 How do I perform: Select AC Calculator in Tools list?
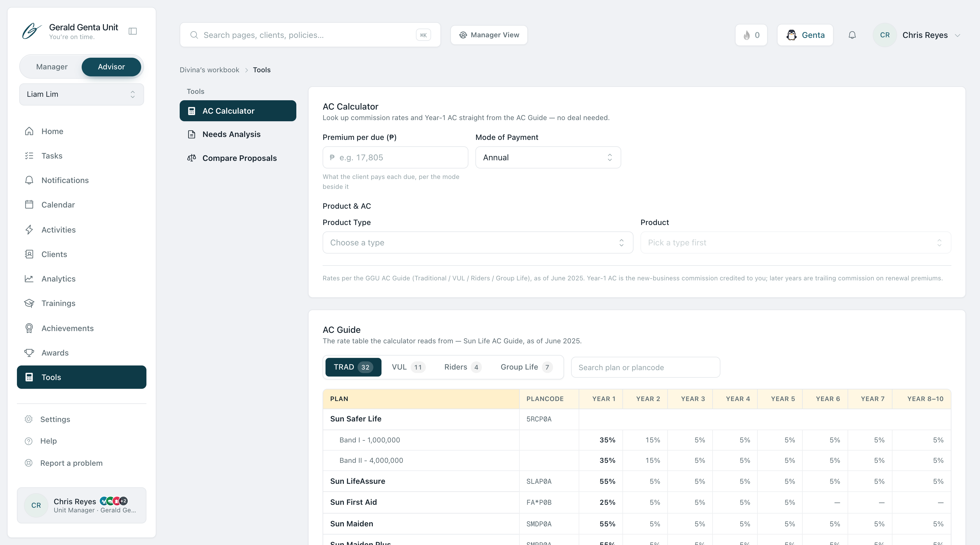pyautogui.click(x=238, y=111)
